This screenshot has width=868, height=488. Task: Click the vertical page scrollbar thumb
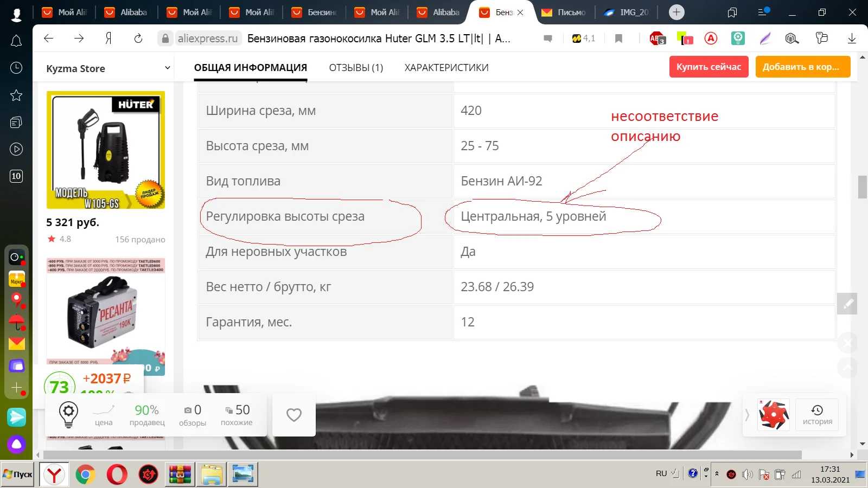(863, 187)
